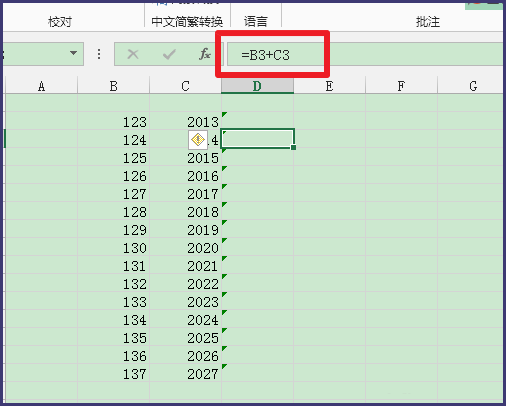Open the error warning icon beside cell C4
The image size is (506, 406).
click(198, 140)
